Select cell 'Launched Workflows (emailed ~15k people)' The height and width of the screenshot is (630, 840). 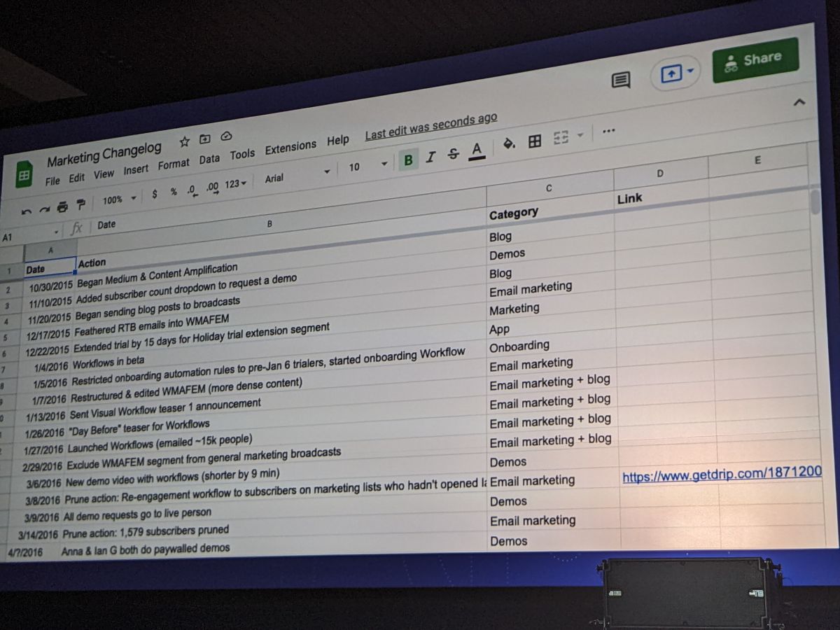click(x=160, y=444)
